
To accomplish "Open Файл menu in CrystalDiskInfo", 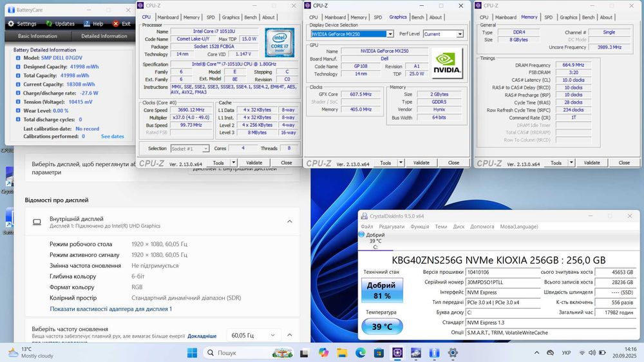I will pyautogui.click(x=367, y=226).
